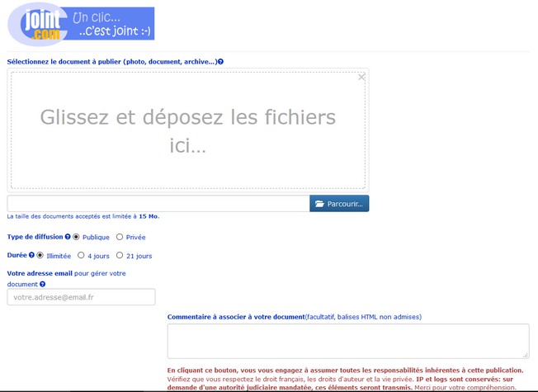The height and width of the screenshot is (392, 538).
Task: Close the drag-and-drop zone with the X
Action: pos(361,78)
